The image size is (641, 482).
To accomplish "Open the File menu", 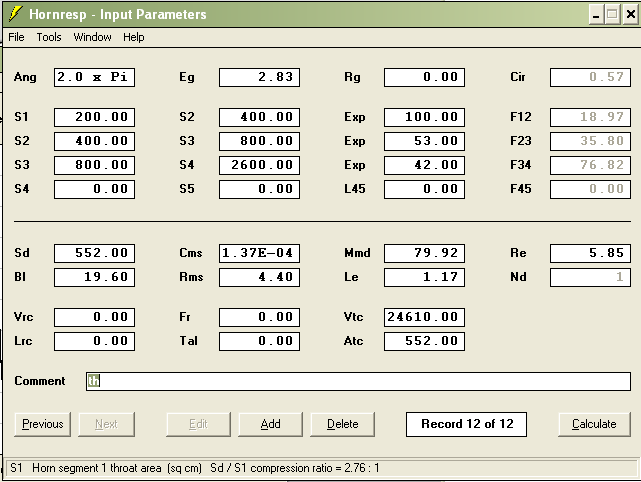I will tap(16, 37).
